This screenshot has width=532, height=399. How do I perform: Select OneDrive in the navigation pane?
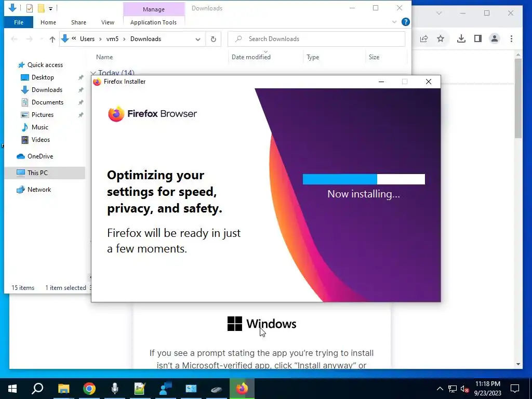[40, 156]
